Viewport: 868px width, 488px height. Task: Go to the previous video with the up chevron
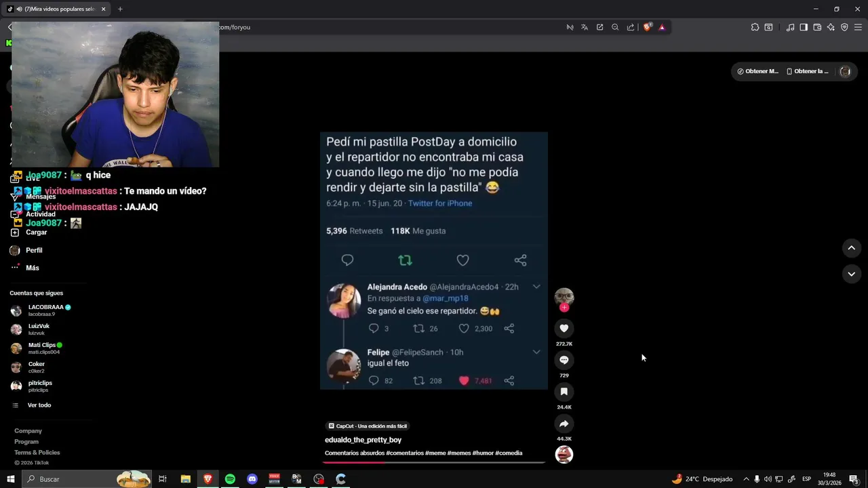[x=851, y=248]
